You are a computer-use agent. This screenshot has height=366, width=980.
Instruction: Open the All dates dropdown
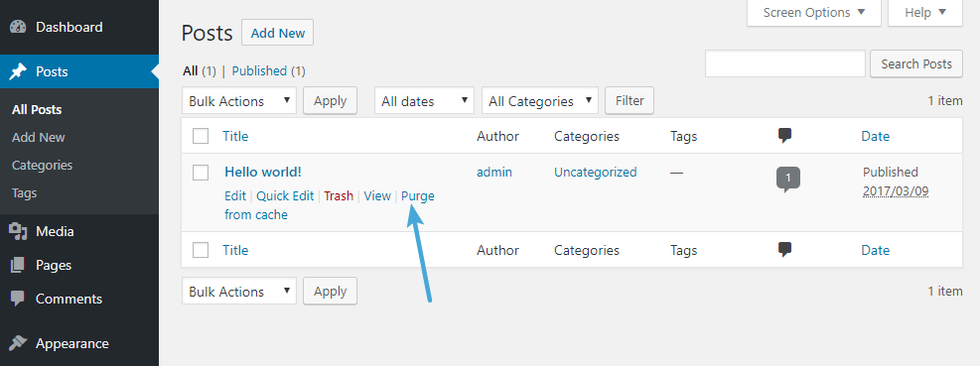click(424, 101)
